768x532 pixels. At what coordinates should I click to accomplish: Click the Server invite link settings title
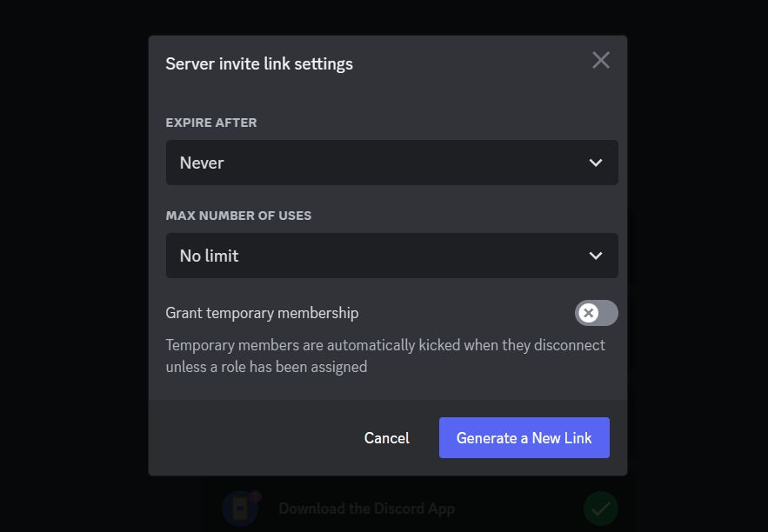point(259,63)
